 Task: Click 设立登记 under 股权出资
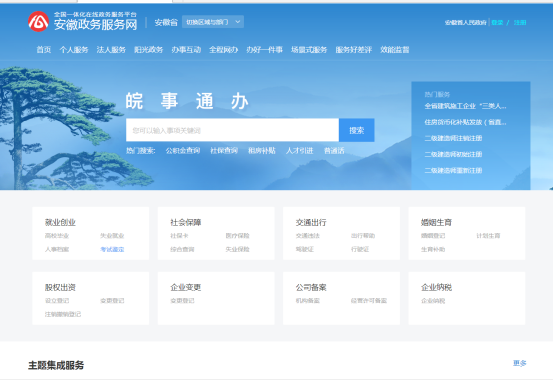[57, 301]
